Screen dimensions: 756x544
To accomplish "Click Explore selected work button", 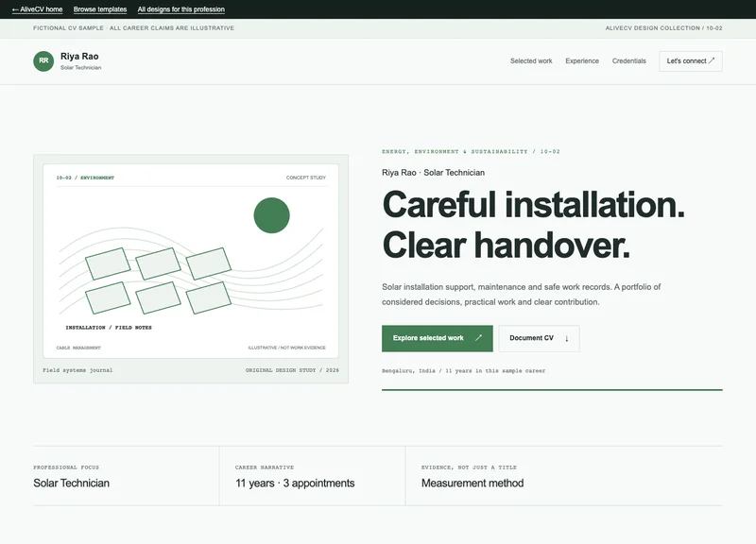I will (437, 338).
